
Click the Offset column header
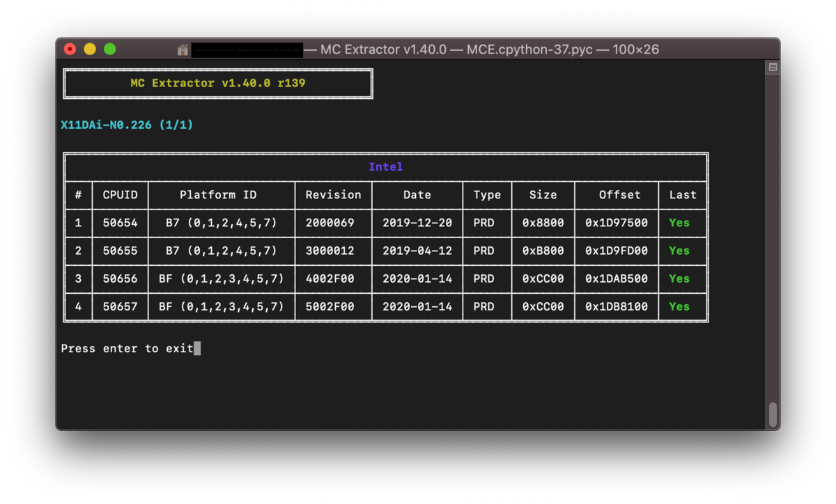619,195
